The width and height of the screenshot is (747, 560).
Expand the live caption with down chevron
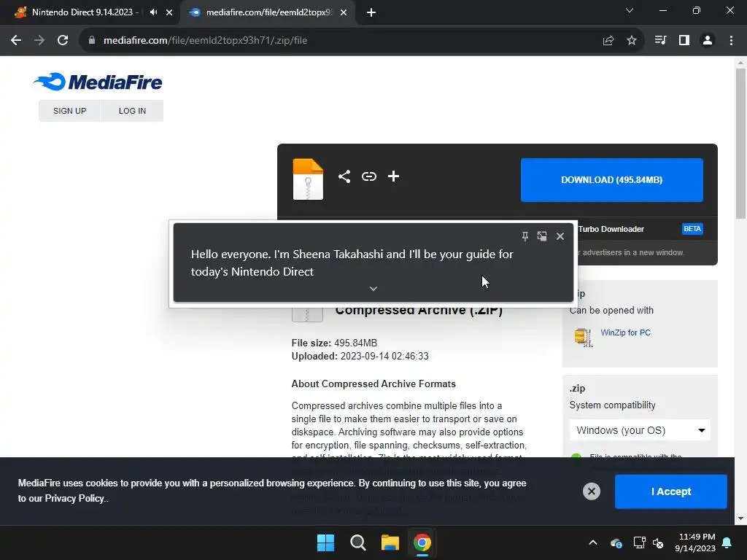point(373,289)
